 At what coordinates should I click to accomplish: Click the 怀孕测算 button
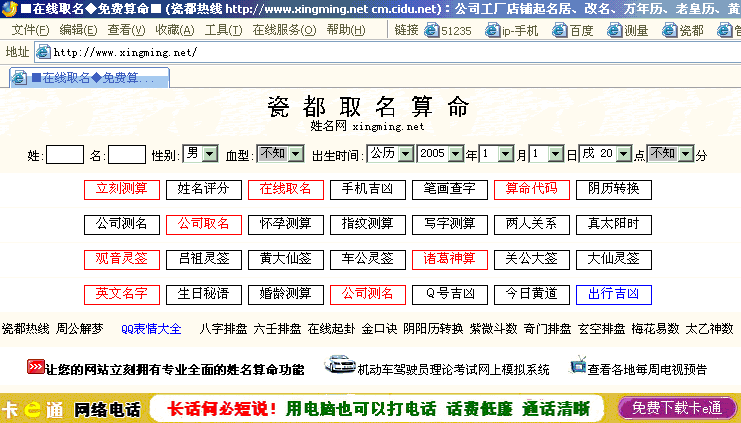pyautogui.click(x=286, y=224)
